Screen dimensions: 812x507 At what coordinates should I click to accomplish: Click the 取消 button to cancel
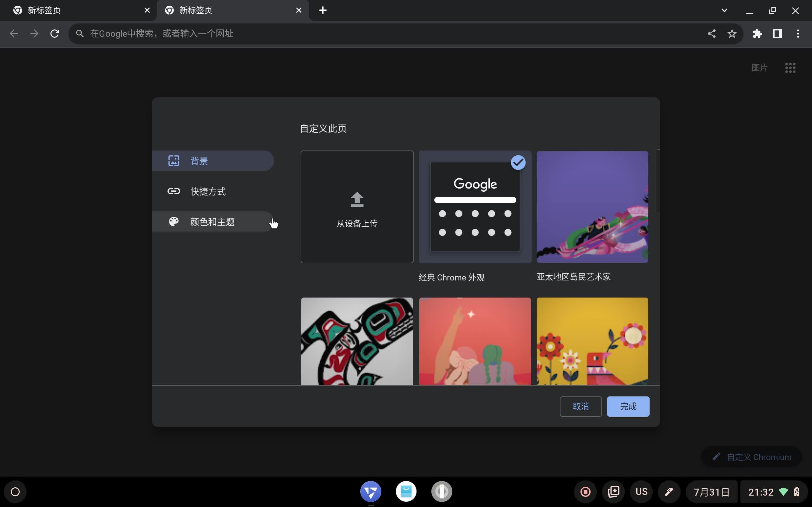(x=580, y=406)
